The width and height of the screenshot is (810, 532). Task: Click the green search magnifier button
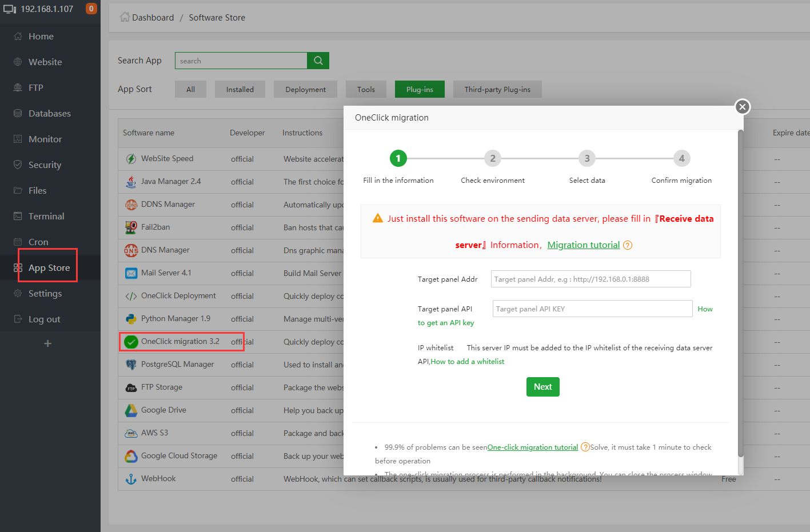[318, 61]
